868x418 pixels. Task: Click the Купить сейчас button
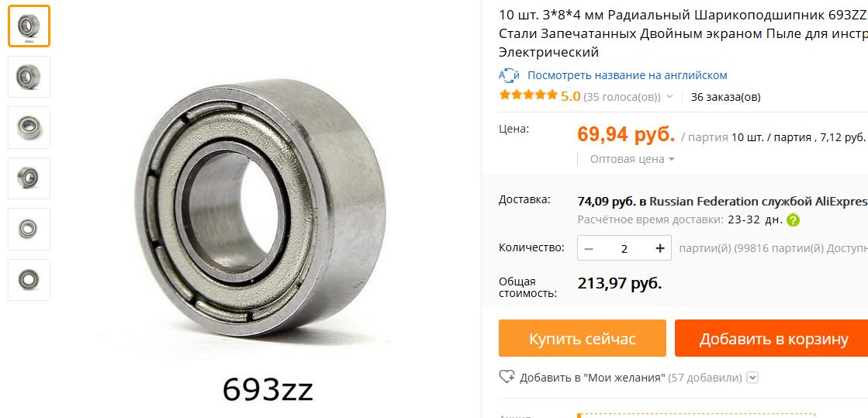583,338
